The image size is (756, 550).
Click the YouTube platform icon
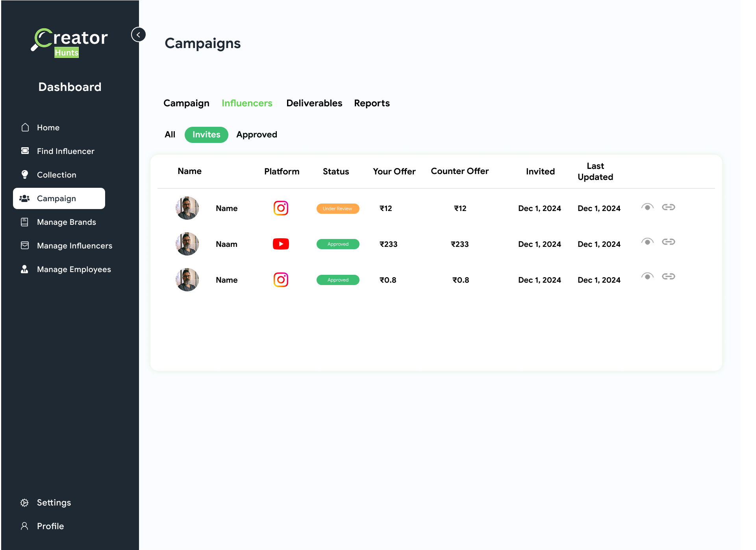281,244
